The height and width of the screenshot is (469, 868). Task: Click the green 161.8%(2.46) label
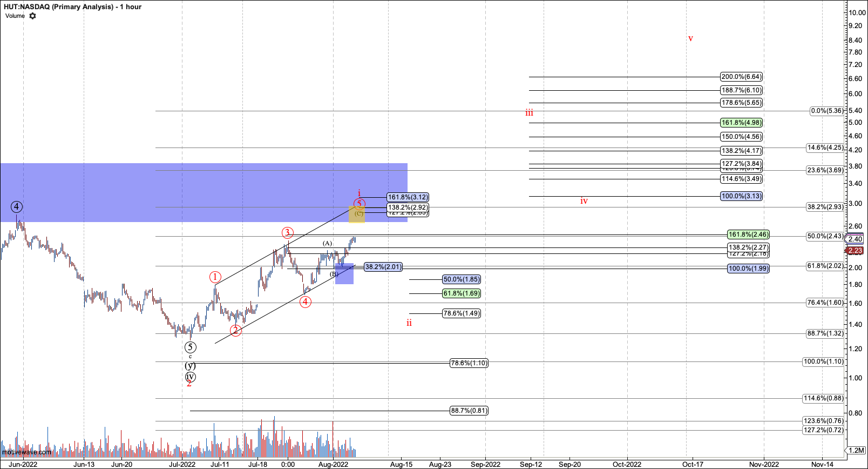[x=748, y=234]
